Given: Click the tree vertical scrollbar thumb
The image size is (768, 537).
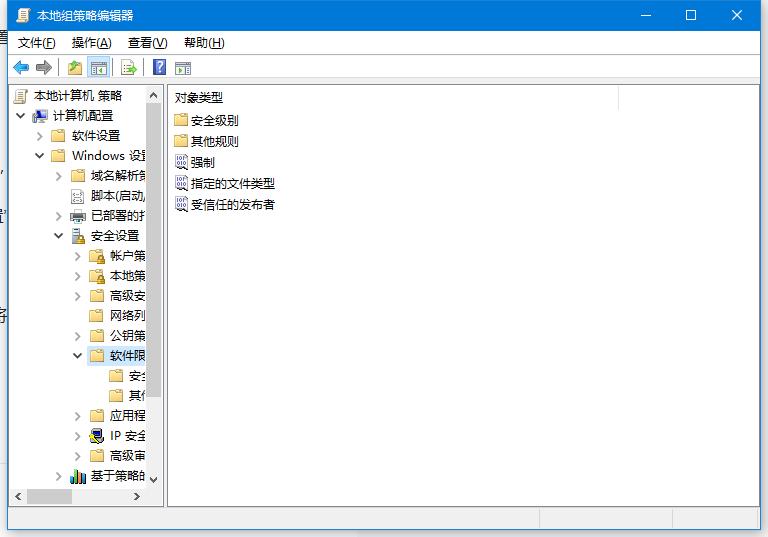Looking at the screenshot, I should point(153,250).
